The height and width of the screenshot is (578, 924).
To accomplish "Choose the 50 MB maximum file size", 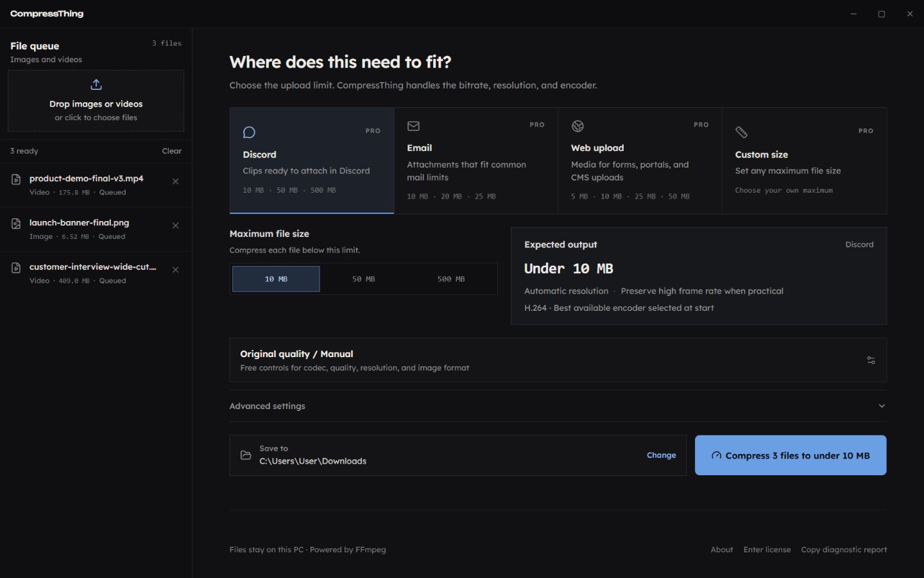I will click(364, 279).
